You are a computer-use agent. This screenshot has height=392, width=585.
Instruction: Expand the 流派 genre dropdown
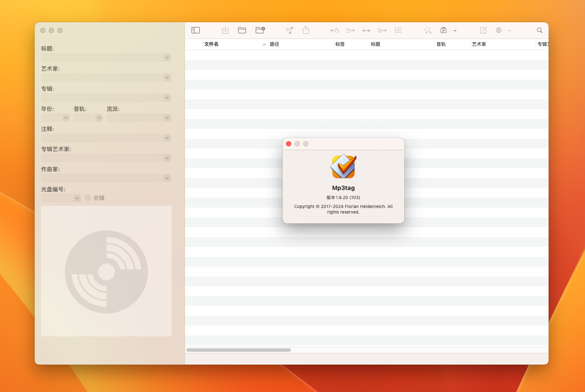(x=167, y=118)
